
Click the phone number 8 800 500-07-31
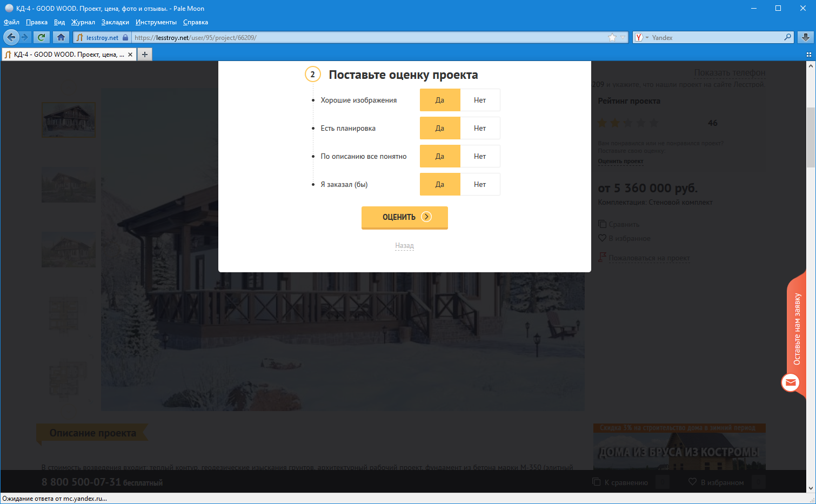[81, 482]
